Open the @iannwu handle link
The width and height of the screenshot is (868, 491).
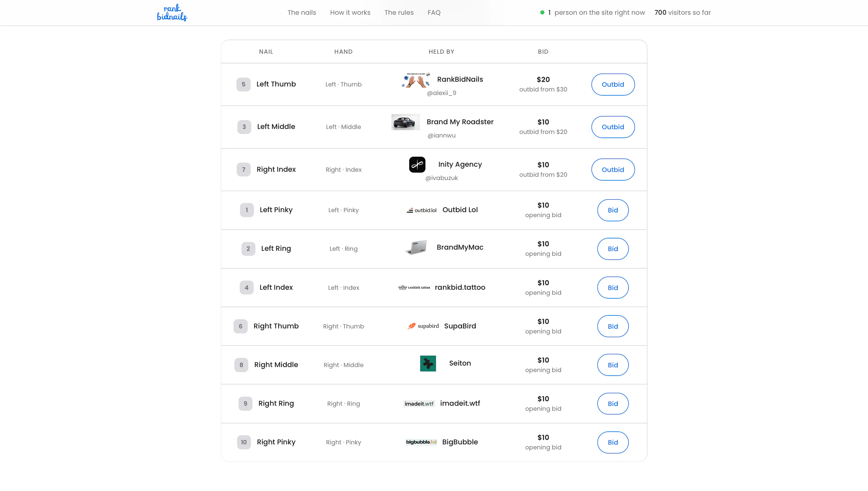(441, 135)
